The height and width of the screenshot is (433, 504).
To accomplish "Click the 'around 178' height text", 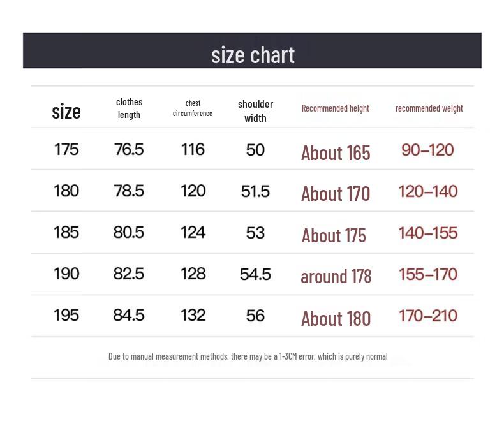I will 336,276.
